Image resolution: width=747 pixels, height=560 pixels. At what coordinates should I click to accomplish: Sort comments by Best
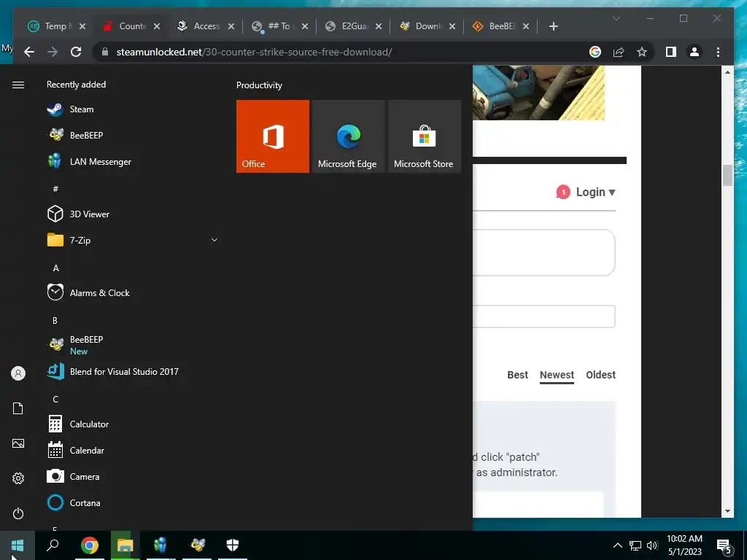517,375
